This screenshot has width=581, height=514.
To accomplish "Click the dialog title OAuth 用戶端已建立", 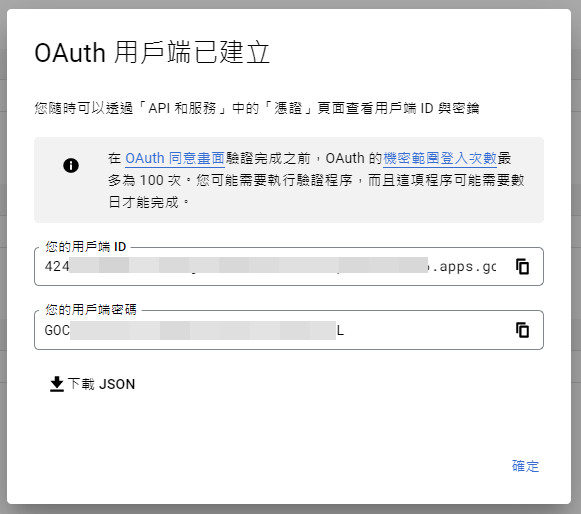I will pyautogui.click(x=152, y=53).
